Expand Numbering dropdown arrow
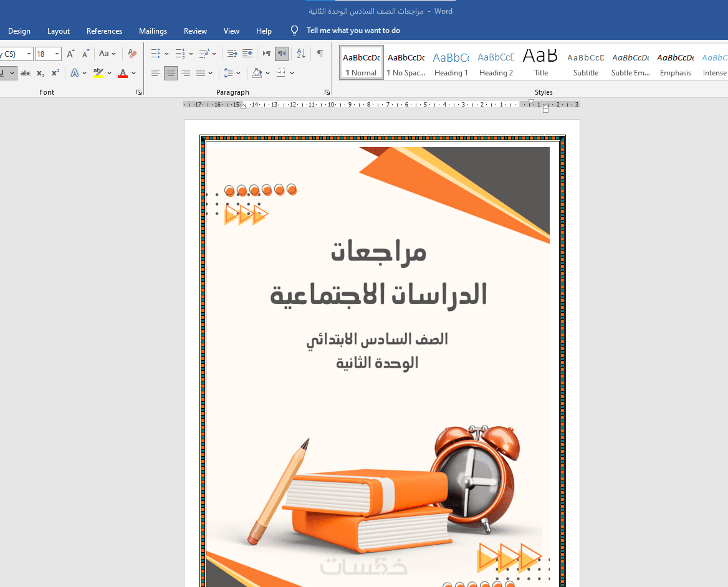 point(191,54)
